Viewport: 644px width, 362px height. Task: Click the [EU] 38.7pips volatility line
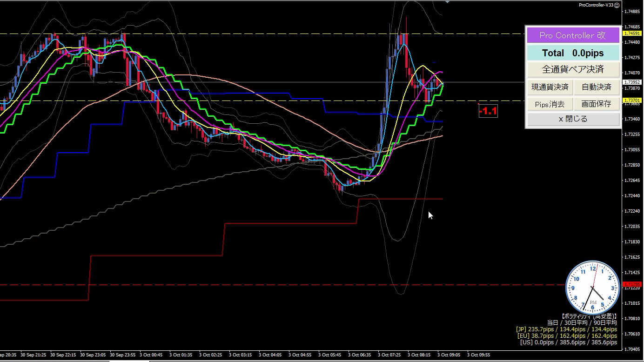click(567, 335)
